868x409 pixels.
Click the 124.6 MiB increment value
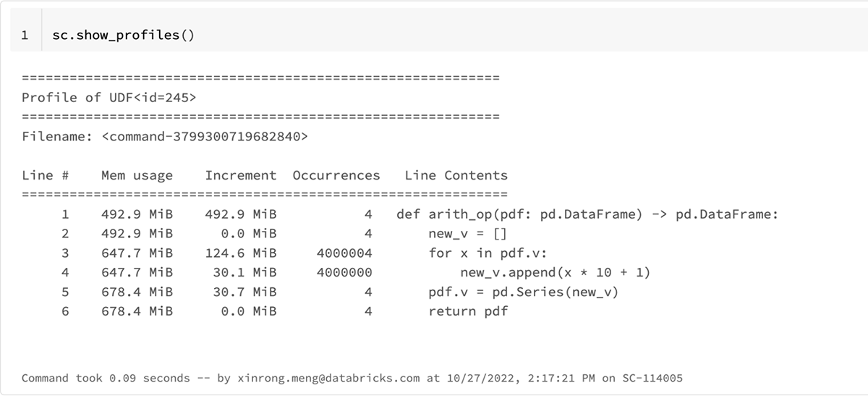pyautogui.click(x=240, y=253)
